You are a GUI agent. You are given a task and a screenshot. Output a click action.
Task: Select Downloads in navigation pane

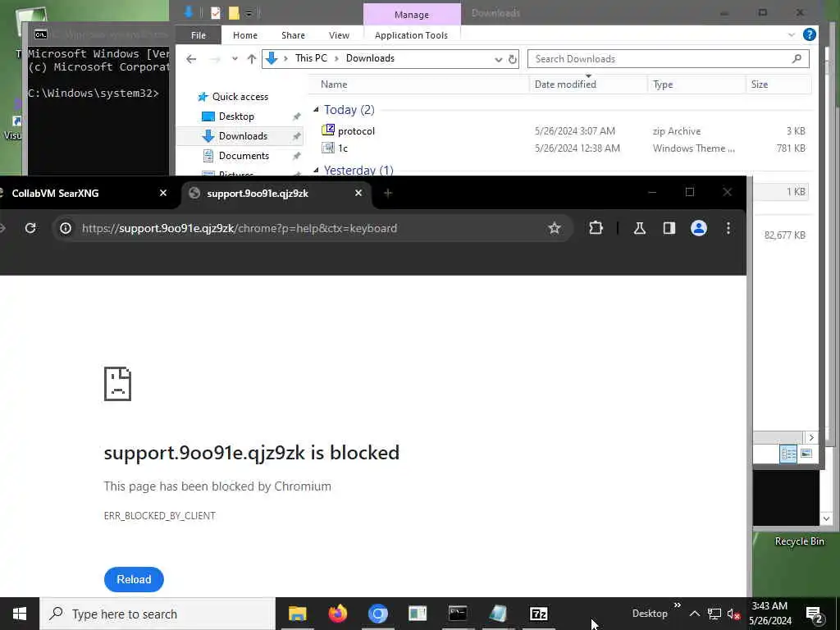[x=243, y=136]
